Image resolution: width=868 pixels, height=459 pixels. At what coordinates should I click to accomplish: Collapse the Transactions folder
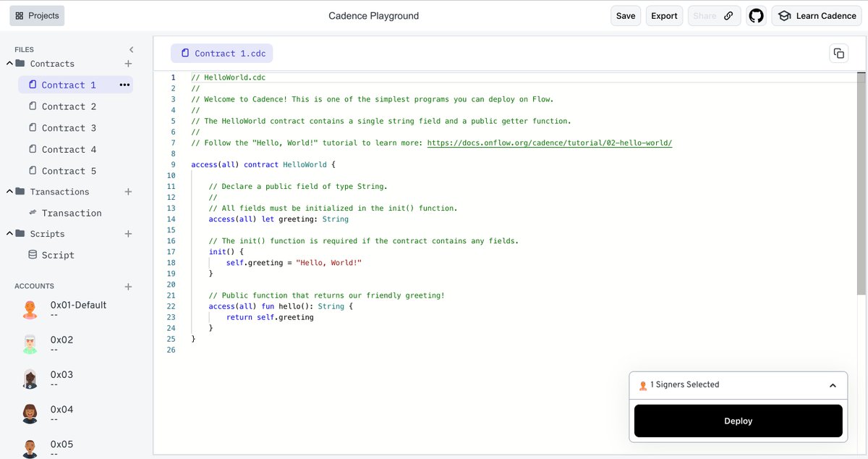10,192
